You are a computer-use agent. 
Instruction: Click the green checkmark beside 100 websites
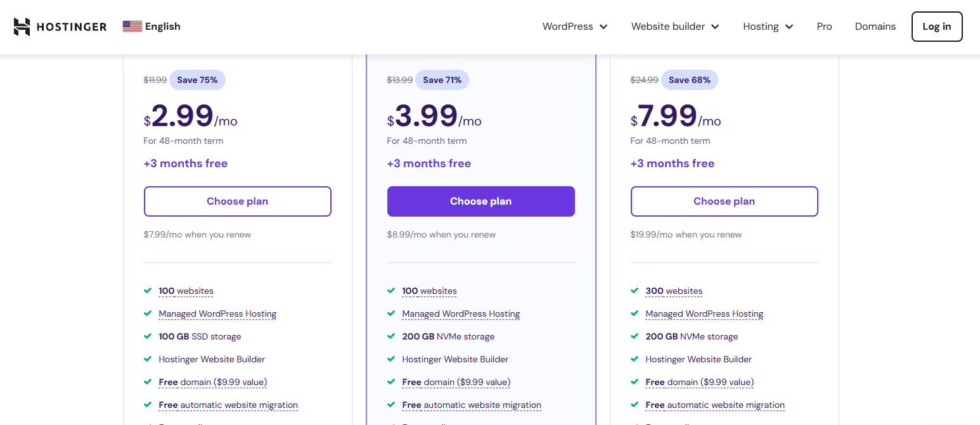(x=147, y=291)
